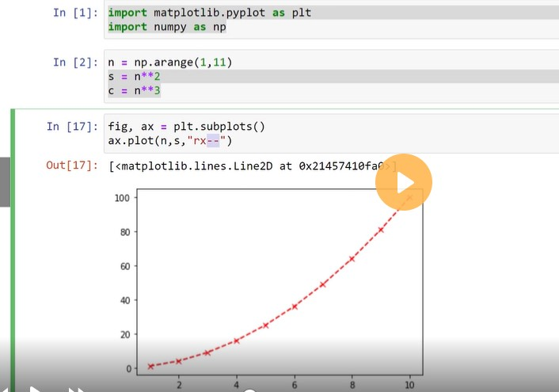Click the orange play button overlay
The image size is (559, 392).
coord(404,183)
